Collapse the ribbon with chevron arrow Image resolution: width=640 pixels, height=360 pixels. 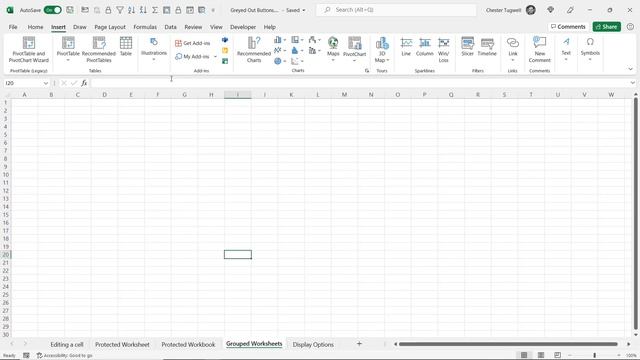630,69
